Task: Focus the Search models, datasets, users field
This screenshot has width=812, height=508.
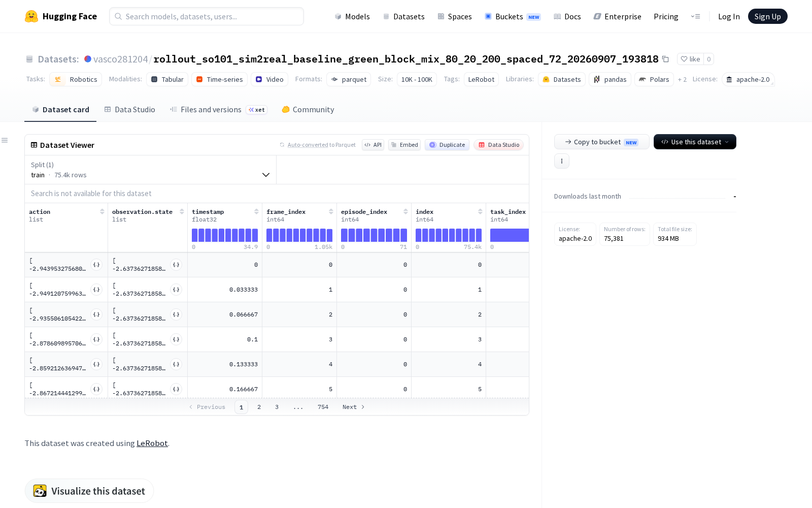Action: point(207,16)
